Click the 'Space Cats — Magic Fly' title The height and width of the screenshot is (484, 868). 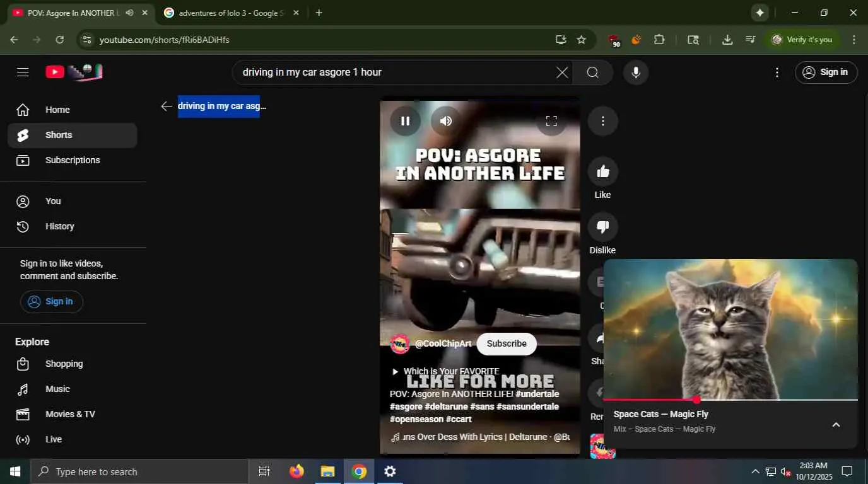point(660,414)
